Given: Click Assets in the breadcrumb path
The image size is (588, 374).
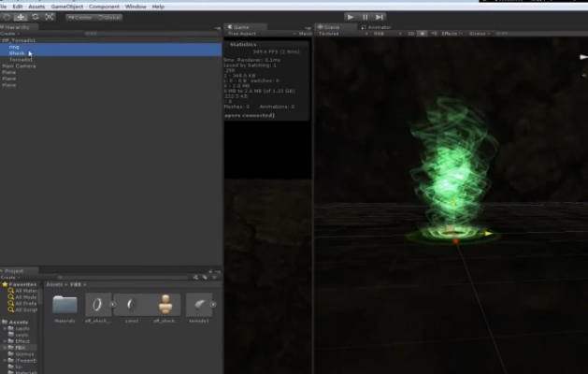Looking at the screenshot, I should [54, 284].
